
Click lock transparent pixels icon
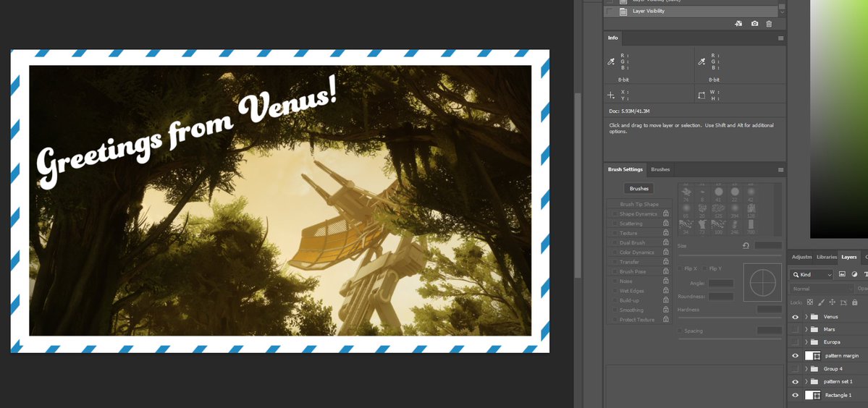click(x=810, y=302)
